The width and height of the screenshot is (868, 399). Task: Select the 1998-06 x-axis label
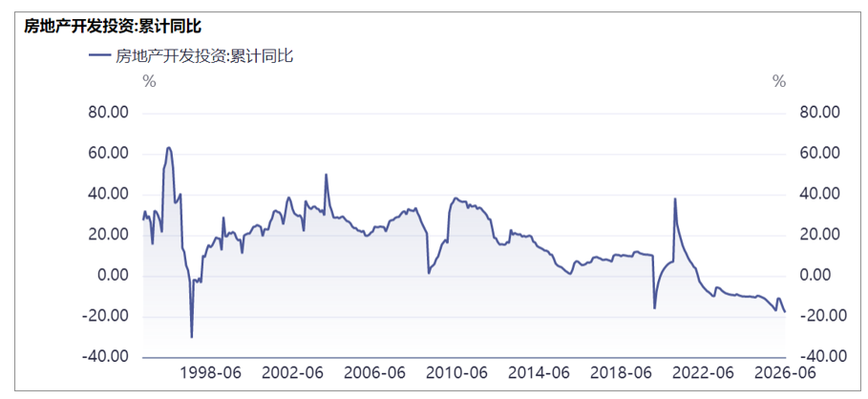pyautogui.click(x=211, y=372)
